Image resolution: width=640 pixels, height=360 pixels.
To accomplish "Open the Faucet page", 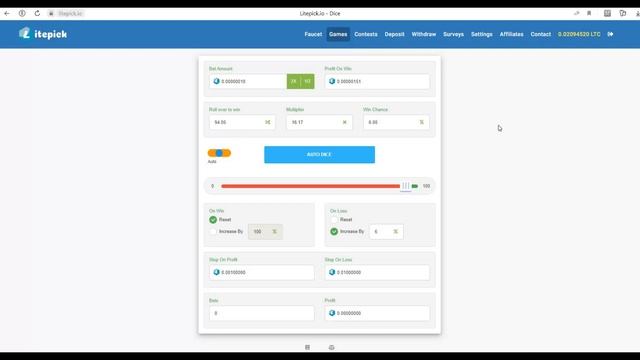I will pyautogui.click(x=313, y=34).
